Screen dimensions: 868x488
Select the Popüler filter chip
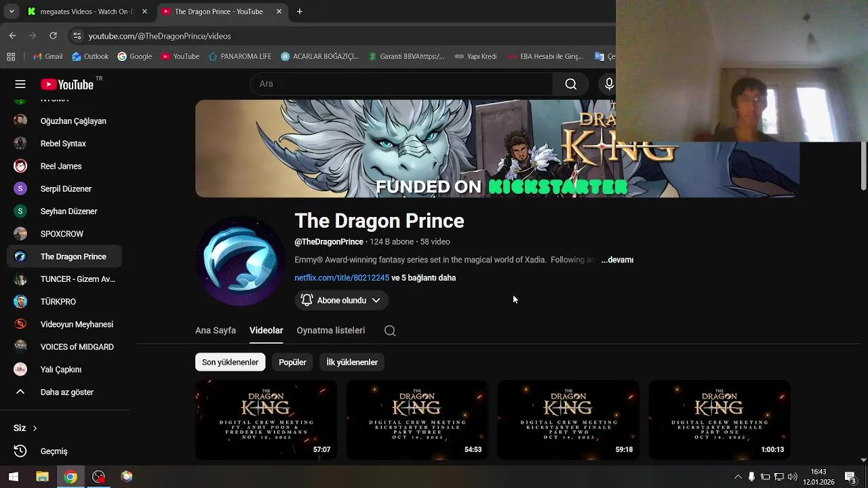pyautogui.click(x=292, y=362)
